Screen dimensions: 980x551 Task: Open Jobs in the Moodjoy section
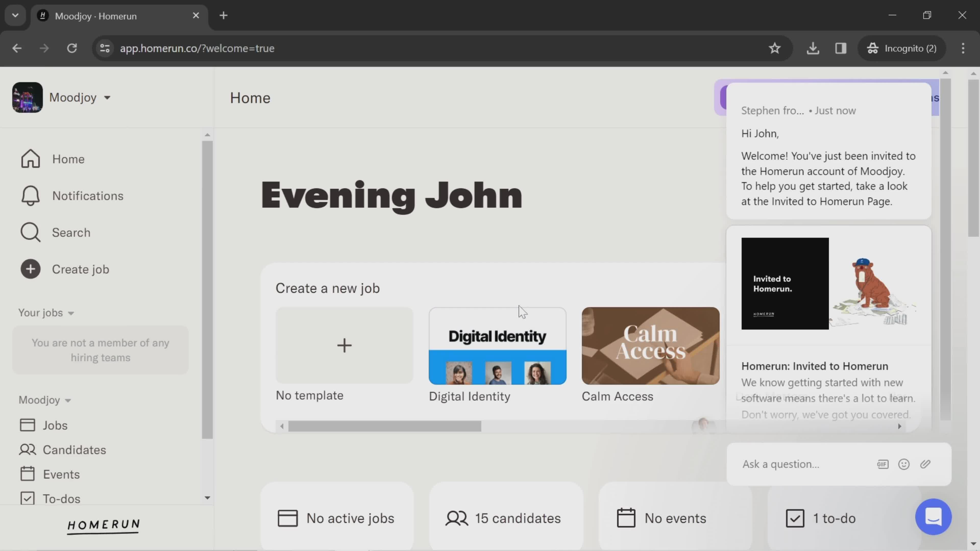(x=43, y=425)
